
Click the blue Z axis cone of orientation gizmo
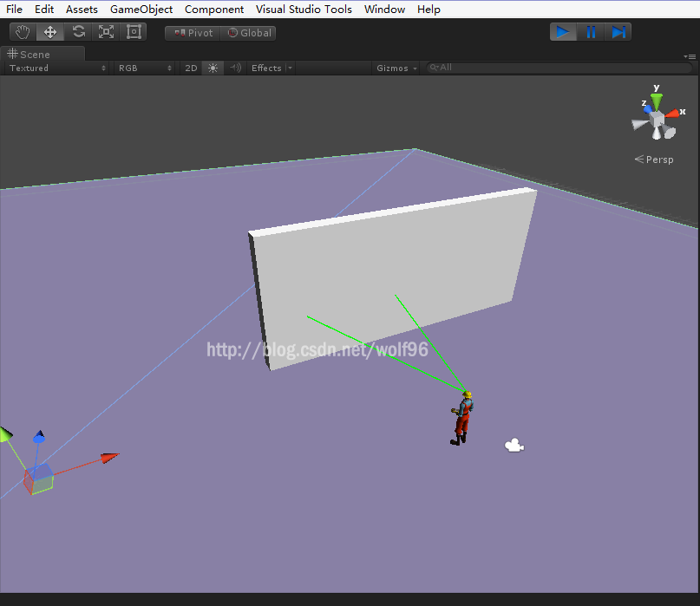tap(648, 109)
